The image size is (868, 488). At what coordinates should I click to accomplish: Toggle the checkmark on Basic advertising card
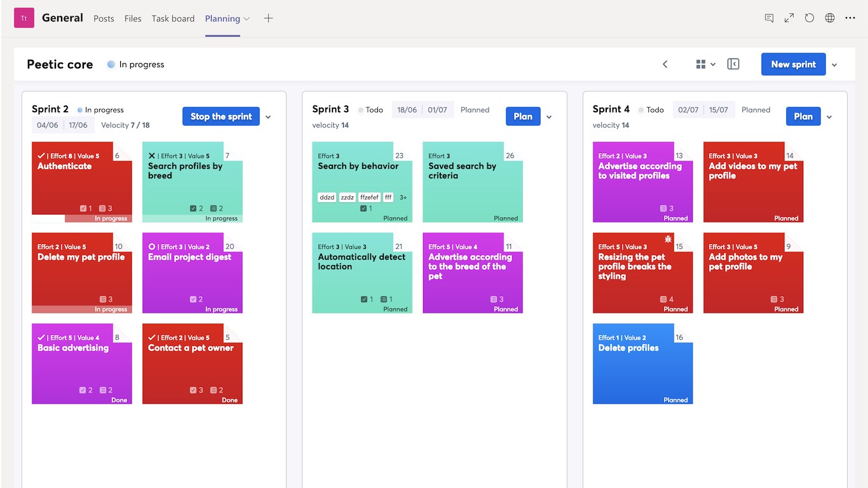(41, 337)
